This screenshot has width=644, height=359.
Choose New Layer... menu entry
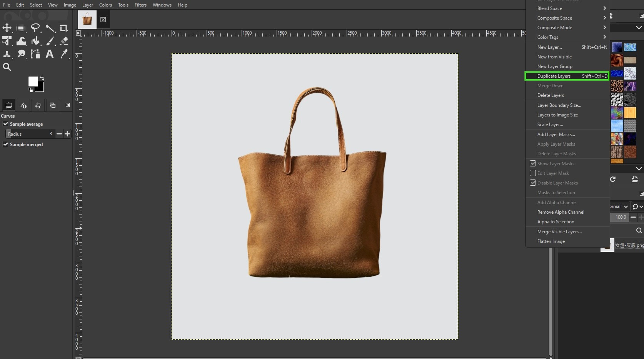point(567,47)
